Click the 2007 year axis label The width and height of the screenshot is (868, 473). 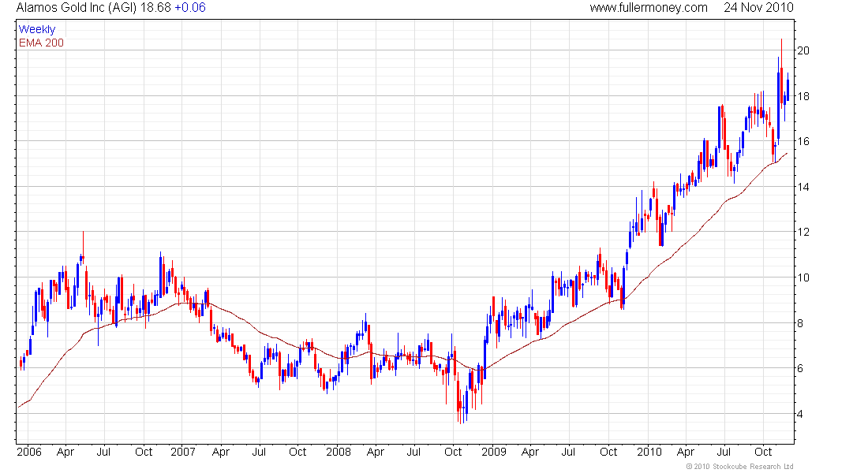pos(183,452)
